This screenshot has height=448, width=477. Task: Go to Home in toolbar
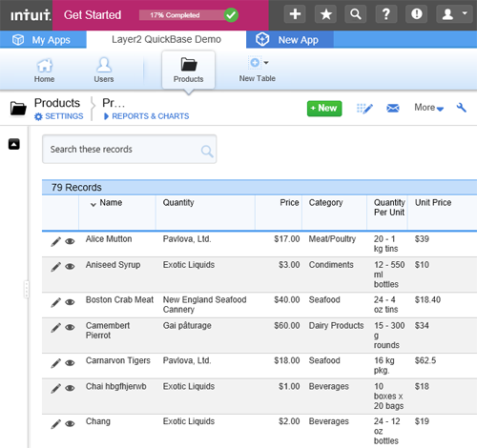44,71
